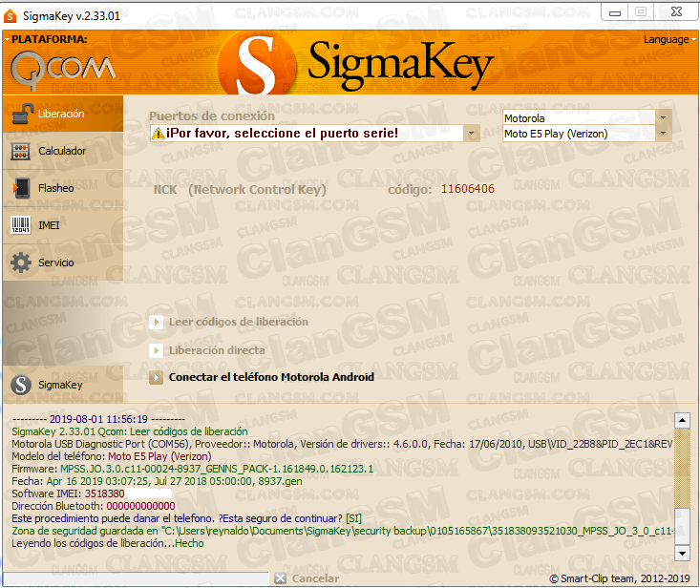Image resolution: width=700 pixels, height=588 pixels.
Task: Switch to the Flasheo tab
Action: (62, 188)
